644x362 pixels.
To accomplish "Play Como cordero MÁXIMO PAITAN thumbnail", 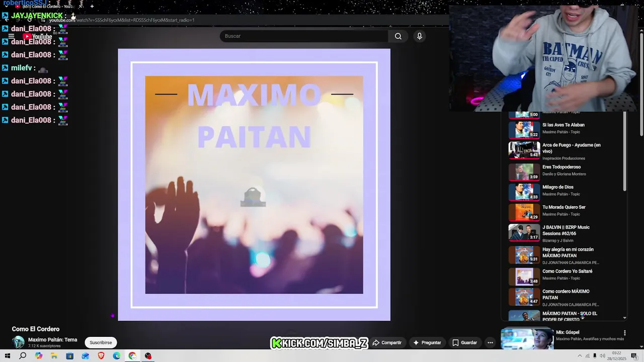I will pos(524,296).
